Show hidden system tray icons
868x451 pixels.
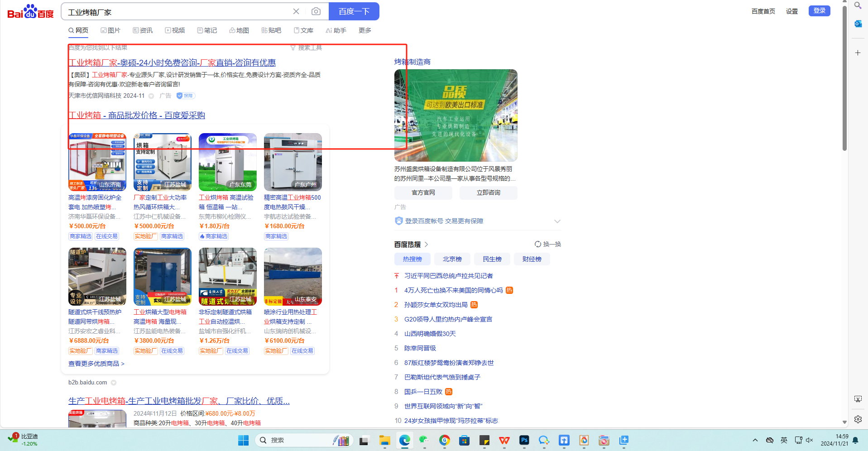click(x=755, y=440)
